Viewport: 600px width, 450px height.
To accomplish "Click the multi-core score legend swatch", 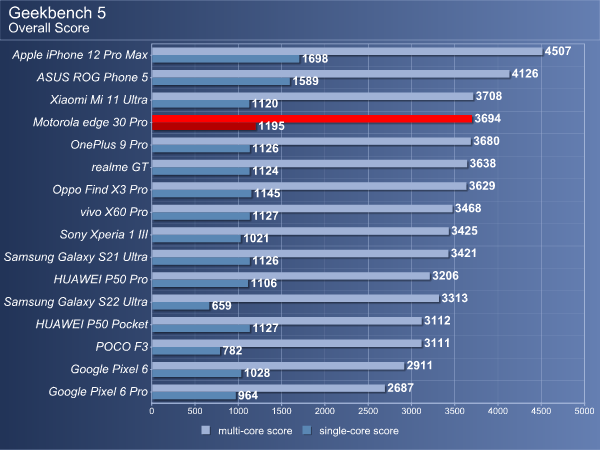I will [205, 430].
